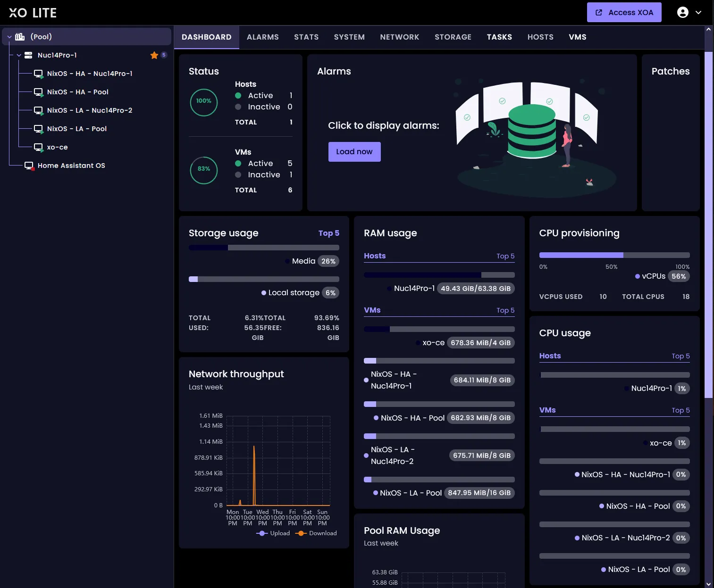
Task: Click the Access XOA button
Action: click(624, 12)
